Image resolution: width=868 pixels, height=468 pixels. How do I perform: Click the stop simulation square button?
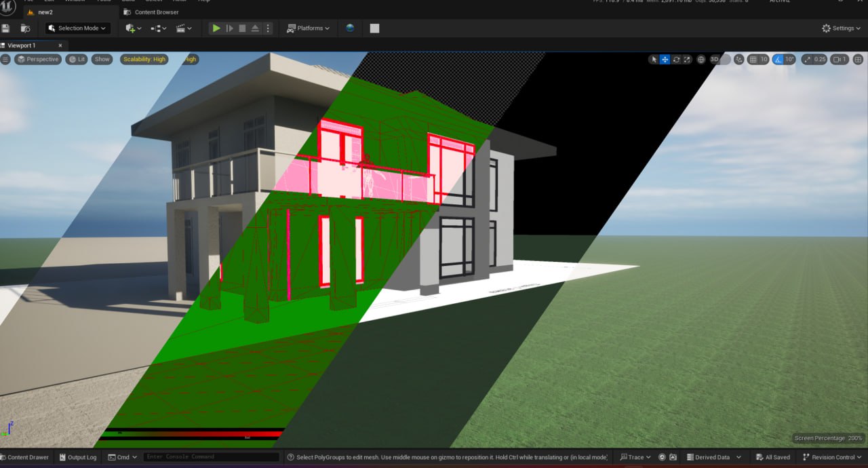[242, 28]
